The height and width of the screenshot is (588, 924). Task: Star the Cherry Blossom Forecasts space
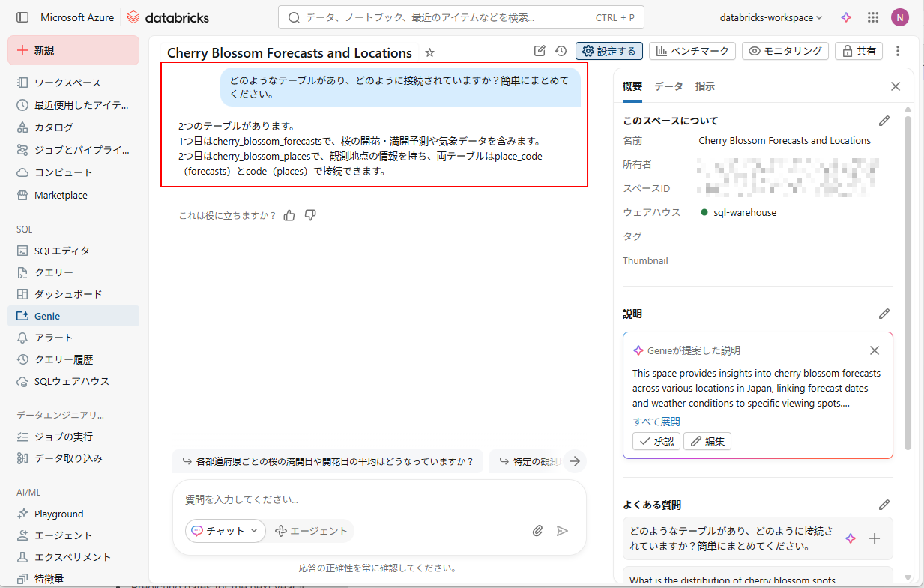(429, 52)
